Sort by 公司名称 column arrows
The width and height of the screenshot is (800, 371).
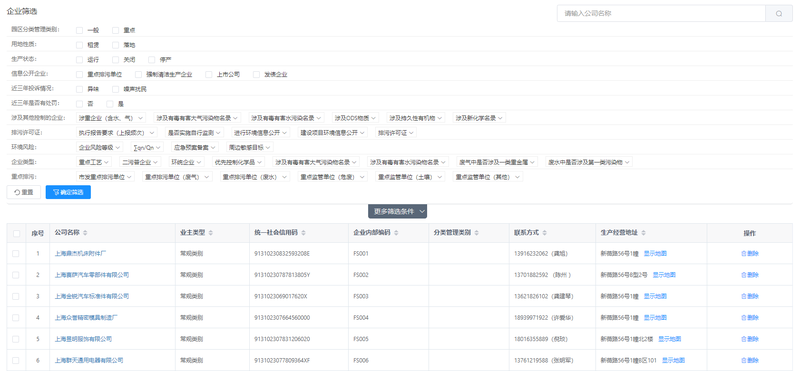tap(85, 233)
